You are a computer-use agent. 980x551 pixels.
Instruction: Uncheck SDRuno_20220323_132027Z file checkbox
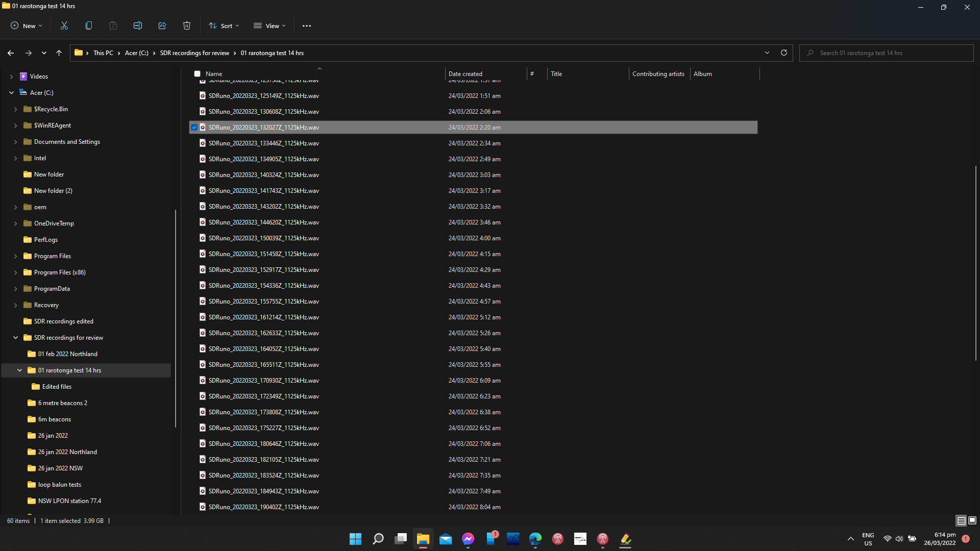click(x=194, y=128)
